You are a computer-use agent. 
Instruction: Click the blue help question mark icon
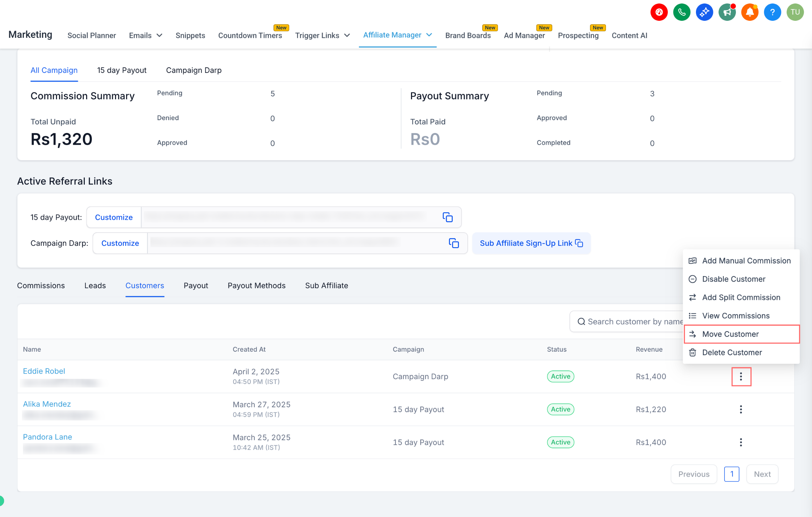point(772,12)
